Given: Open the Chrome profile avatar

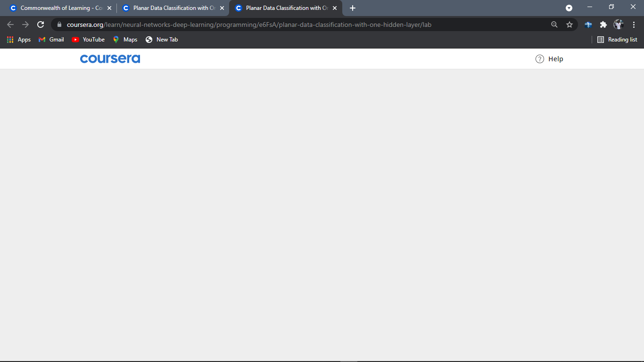Looking at the screenshot, I should tap(619, 25).
